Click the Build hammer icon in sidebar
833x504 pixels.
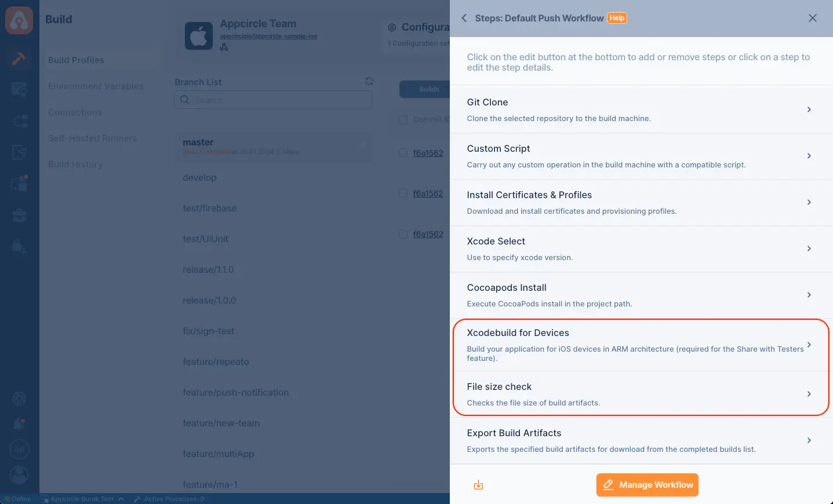19,59
